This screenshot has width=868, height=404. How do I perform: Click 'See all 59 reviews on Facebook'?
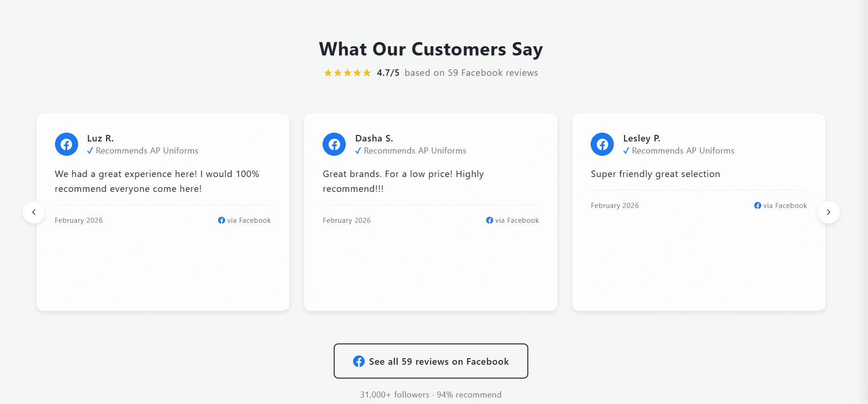(x=431, y=361)
